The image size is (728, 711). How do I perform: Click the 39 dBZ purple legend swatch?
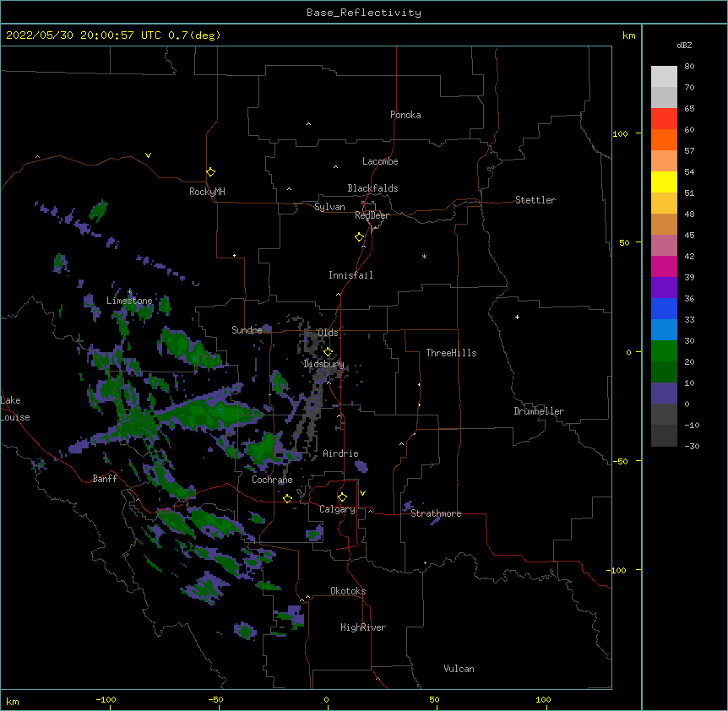[664, 288]
